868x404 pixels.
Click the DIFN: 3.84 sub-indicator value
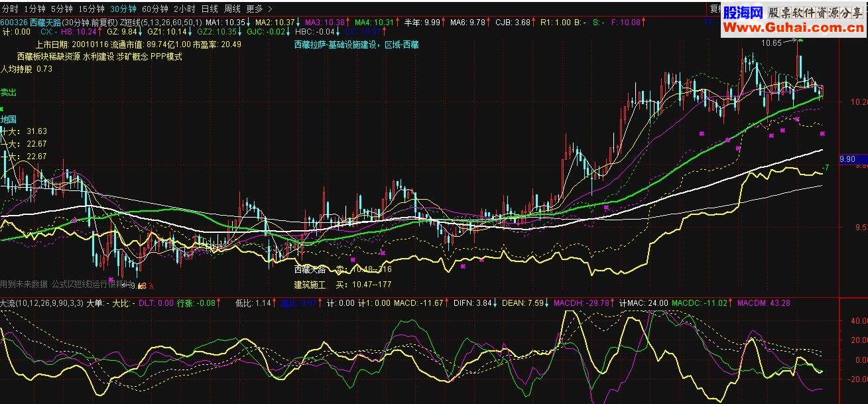click(471, 303)
